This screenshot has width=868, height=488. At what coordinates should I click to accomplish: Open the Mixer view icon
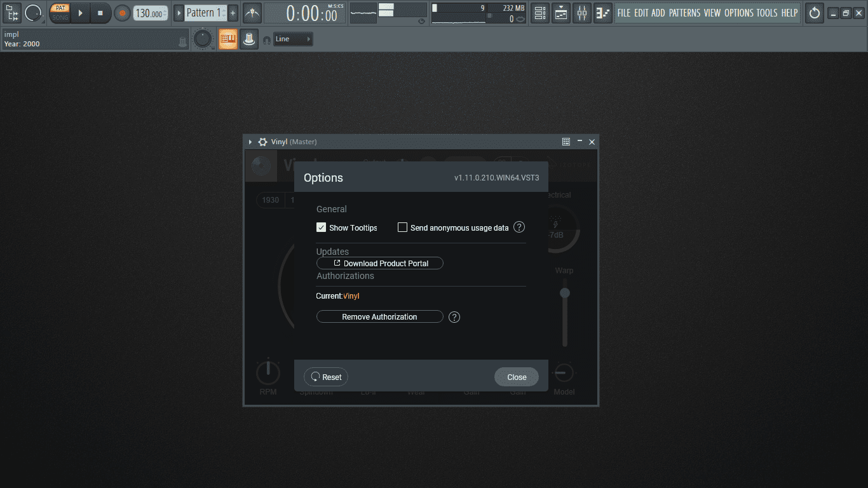coord(582,13)
